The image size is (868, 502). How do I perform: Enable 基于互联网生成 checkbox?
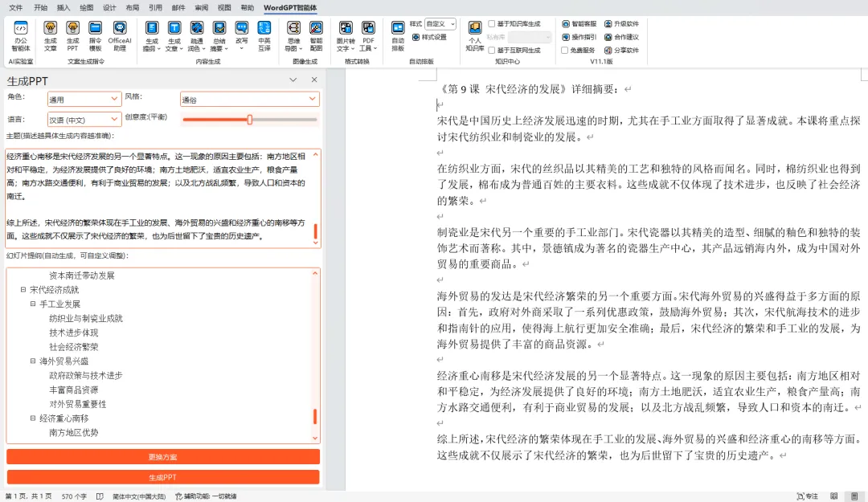coord(492,51)
